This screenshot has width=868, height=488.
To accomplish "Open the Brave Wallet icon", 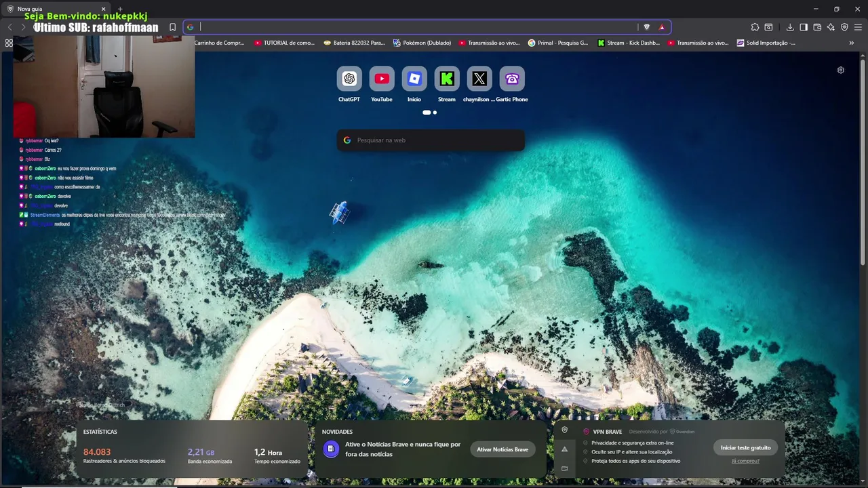I will pyautogui.click(x=817, y=27).
